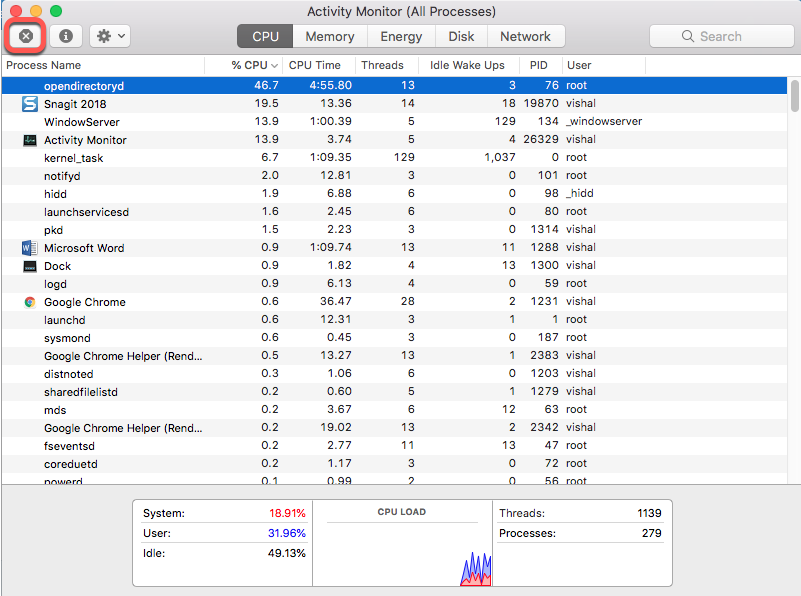Minimize the Activity Monitor window
The height and width of the screenshot is (596, 801).
[36, 11]
